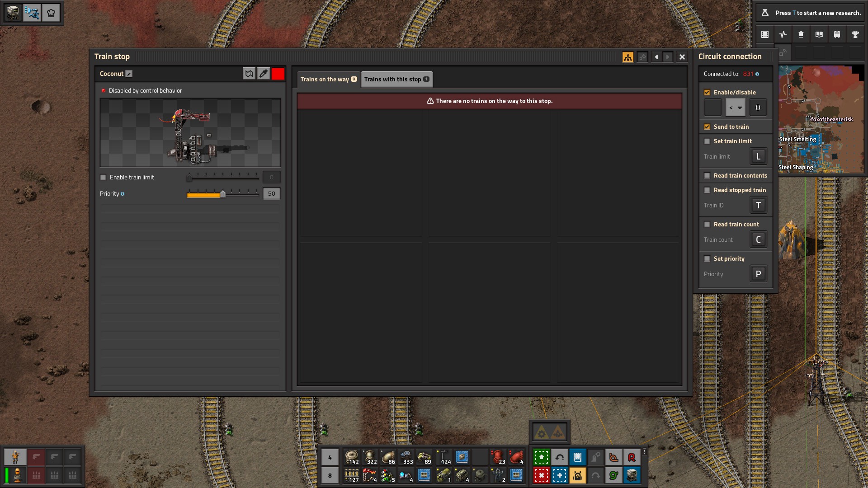Switch to Trains on the way tab

tap(329, 80)
